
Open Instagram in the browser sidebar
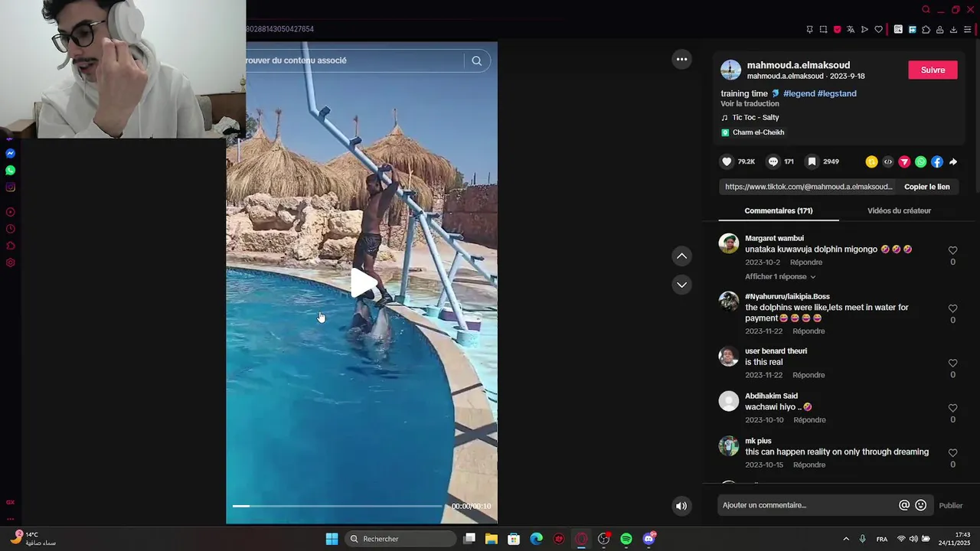[x=11, y=187]
